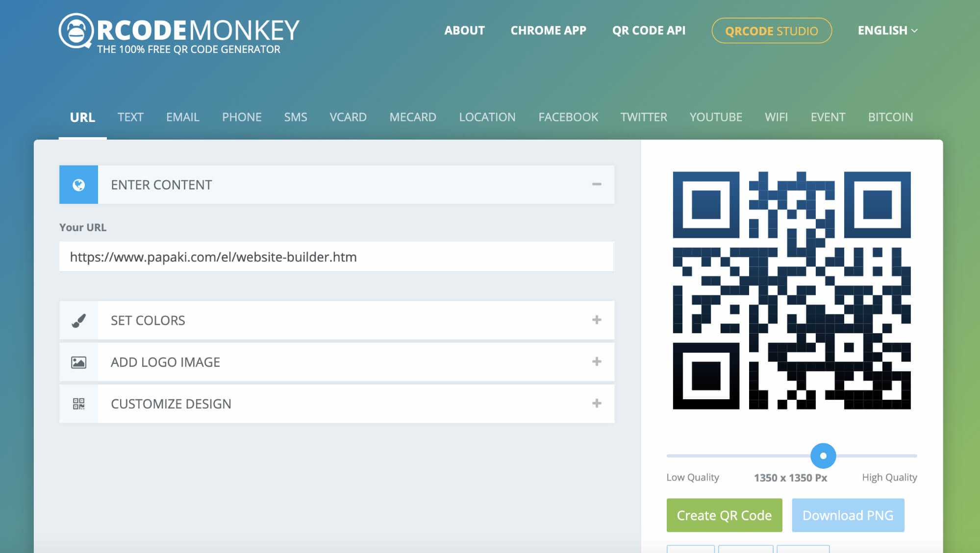Click the Enter Content section title

(161, 185)
